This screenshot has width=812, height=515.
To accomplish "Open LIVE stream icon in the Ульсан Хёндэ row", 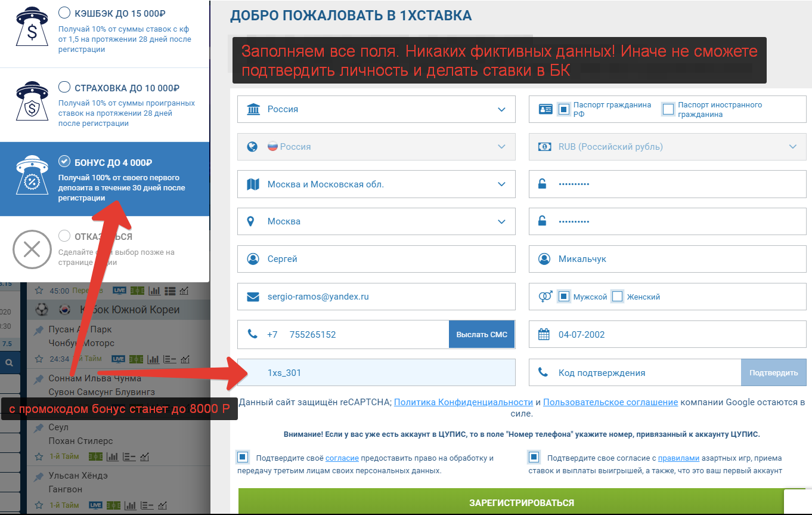I will click(x=95, y=505).
